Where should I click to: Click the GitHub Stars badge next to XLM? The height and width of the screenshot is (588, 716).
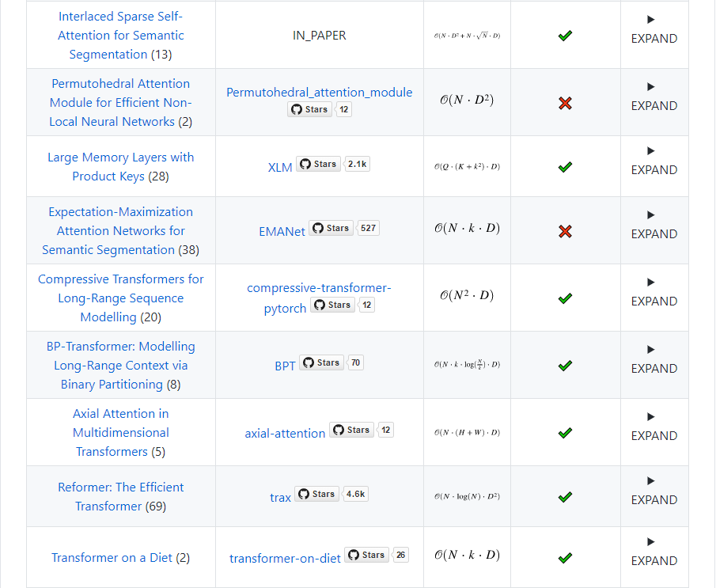pos(317,165)
